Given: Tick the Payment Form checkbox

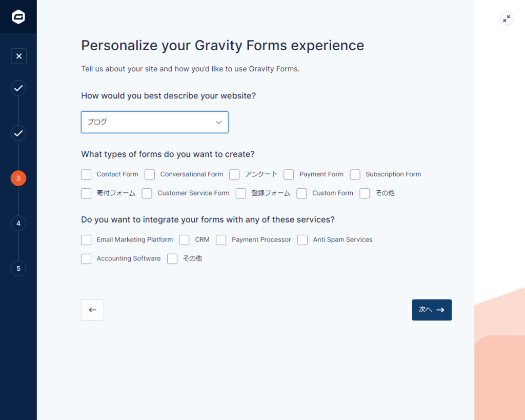Looking at the screenshot, I should (x=289, y=174).
